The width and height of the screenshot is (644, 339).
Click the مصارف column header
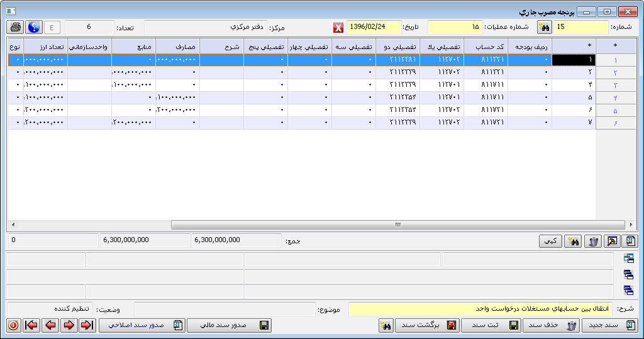[x=178, y=47]
